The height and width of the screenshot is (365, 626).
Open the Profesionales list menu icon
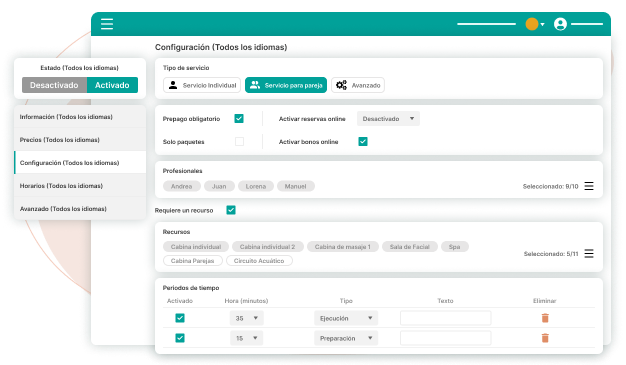click(589, 186)
